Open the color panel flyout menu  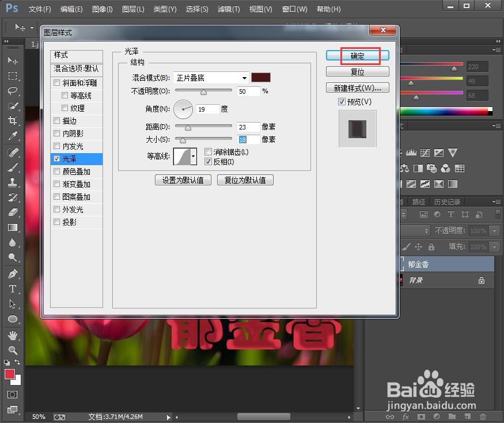pos(497,50)
